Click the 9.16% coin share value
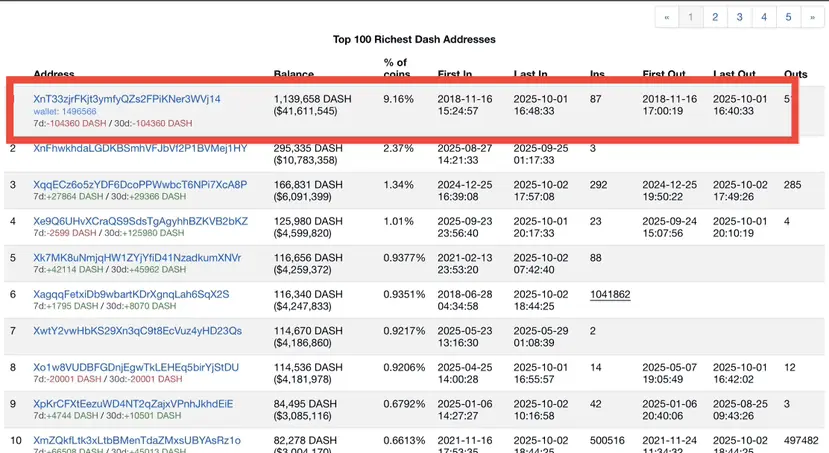Image resolution: width=829 pixels, height=453 pixels. 398,99
